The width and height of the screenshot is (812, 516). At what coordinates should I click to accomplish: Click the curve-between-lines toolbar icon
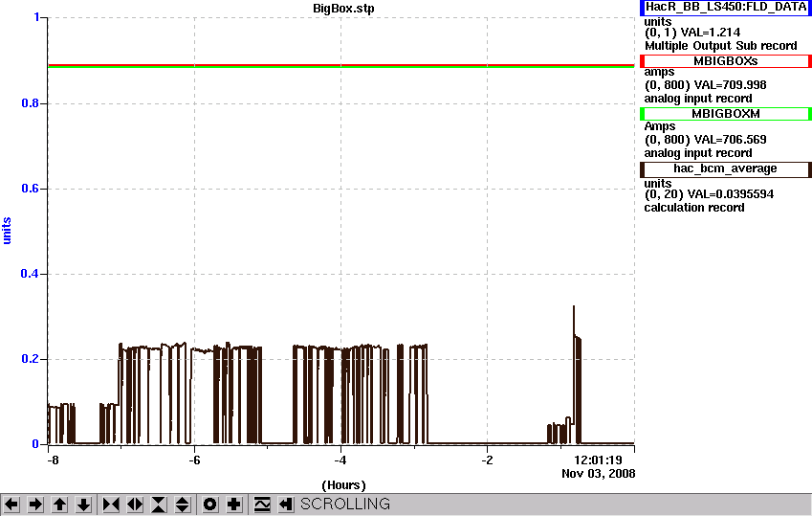point(262,505)
